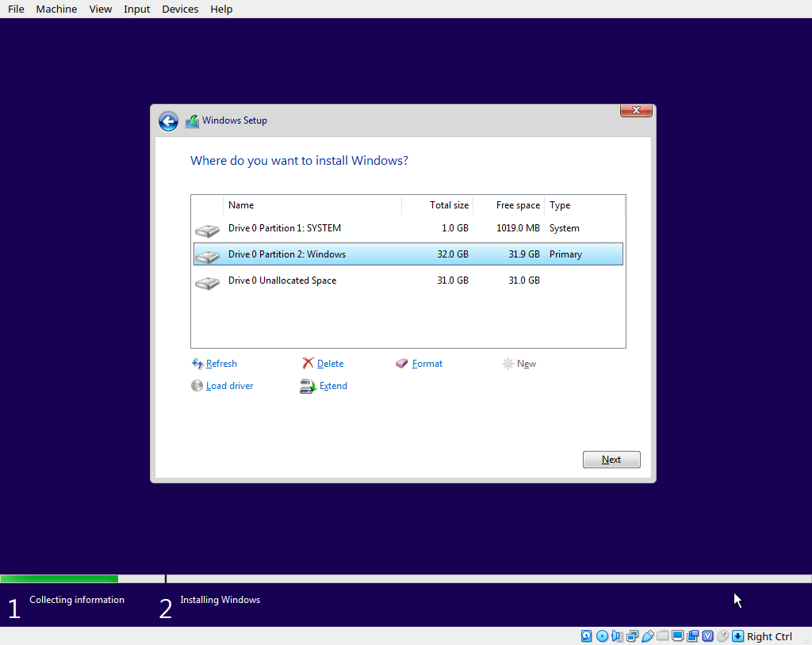Close the Windows Setup dialog
Viewport: 812px width, 645px height.
point(636,110)
